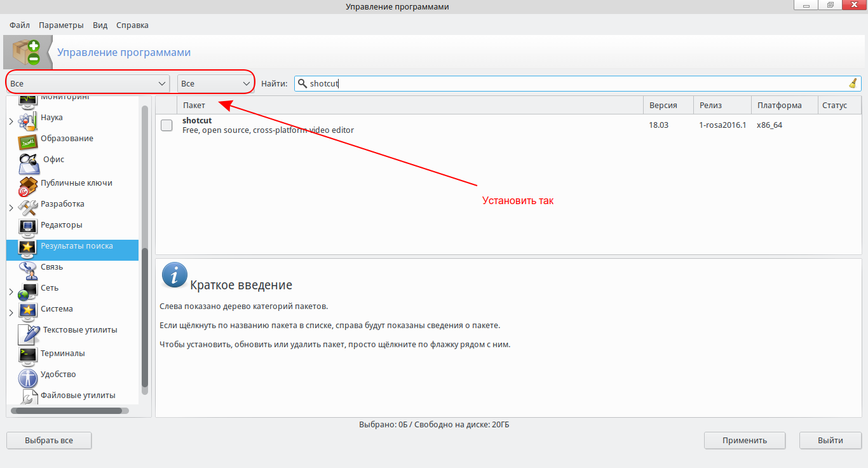Viewport: 868px width, 468px height.
Task: Sort by the Платформа column header
Action: tap(785, 106)
